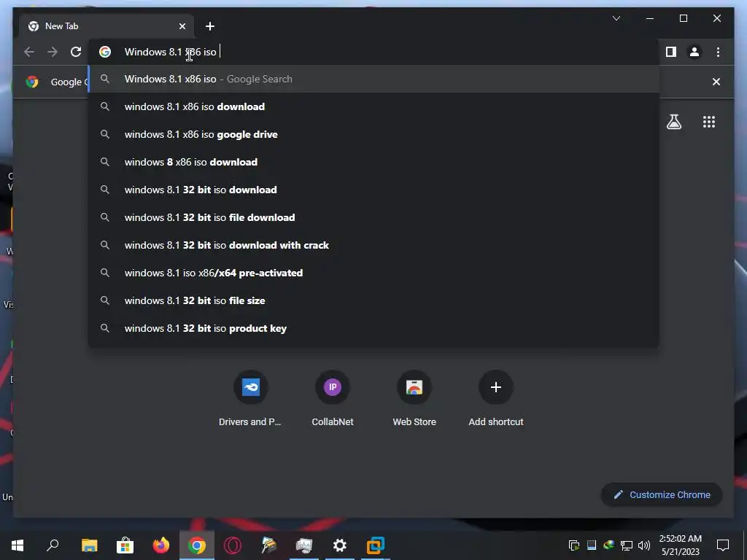The height and width of the screenshot is (560, 747).
Task: Select 'Windows 8.1 x86 iso - Google Search' suggestion
Action: coord(374,79)
